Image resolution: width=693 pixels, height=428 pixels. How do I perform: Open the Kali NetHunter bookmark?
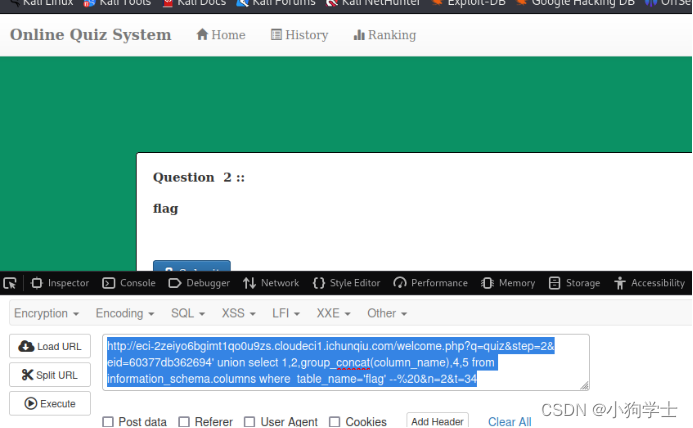tap(373, 3)
